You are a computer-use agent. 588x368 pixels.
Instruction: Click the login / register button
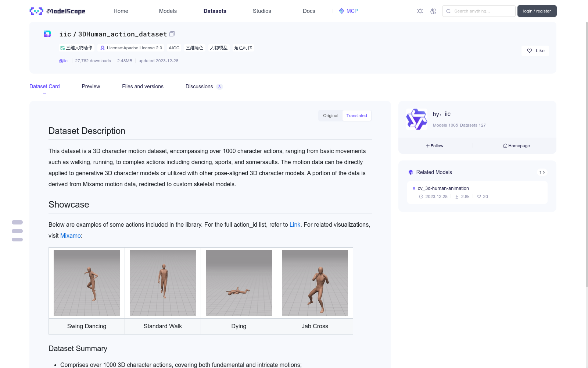pos(537,11)
